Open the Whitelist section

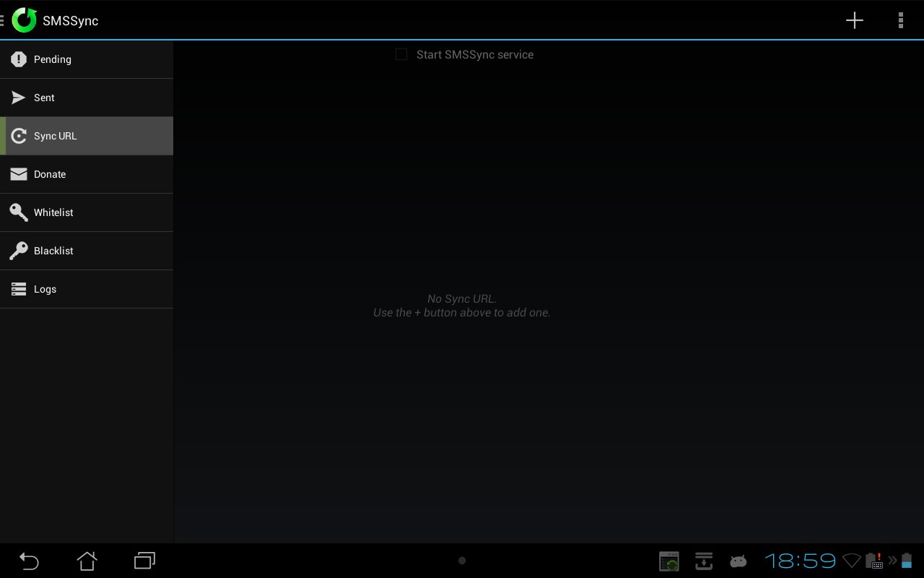point(87,212)
